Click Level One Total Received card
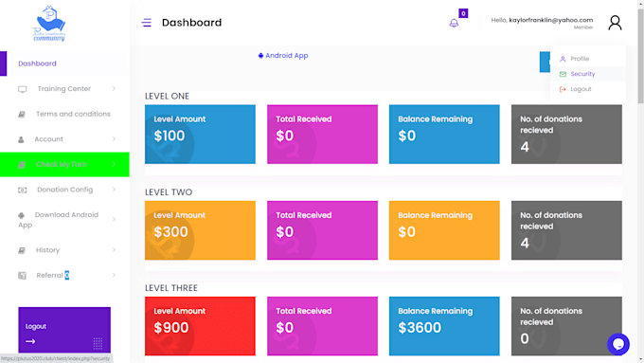644x363 pixels. [x=322, y=135]
